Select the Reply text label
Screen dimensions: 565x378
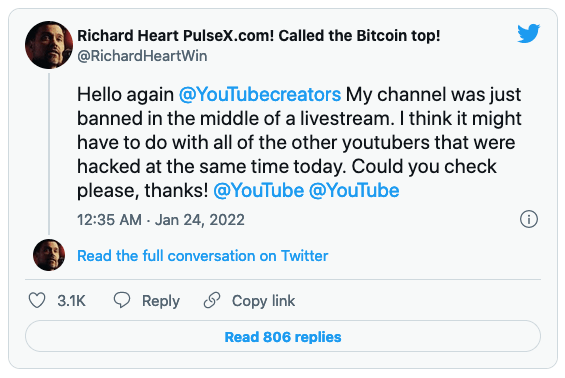(161, 301)
